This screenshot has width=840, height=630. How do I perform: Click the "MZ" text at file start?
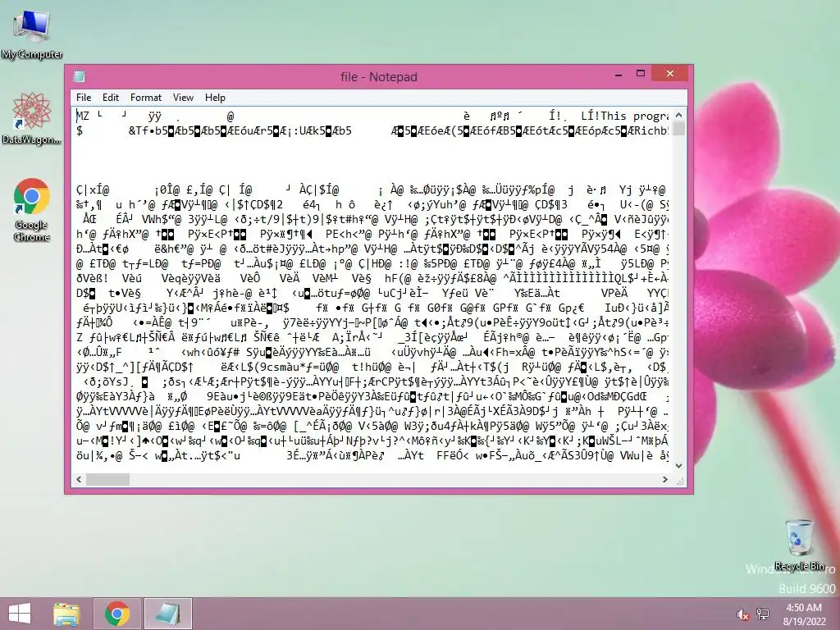coord(83,116)
